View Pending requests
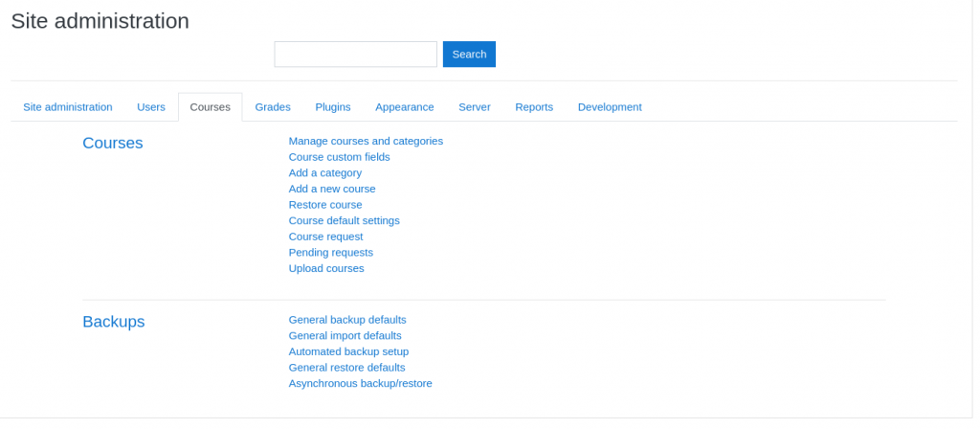 point(331,253)
